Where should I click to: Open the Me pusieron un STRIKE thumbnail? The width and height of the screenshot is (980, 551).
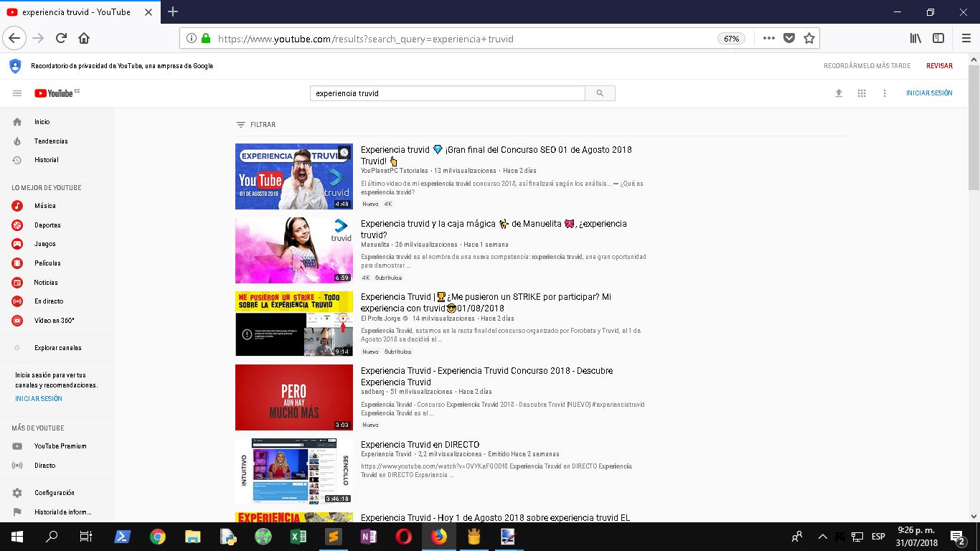click(294, 324)
